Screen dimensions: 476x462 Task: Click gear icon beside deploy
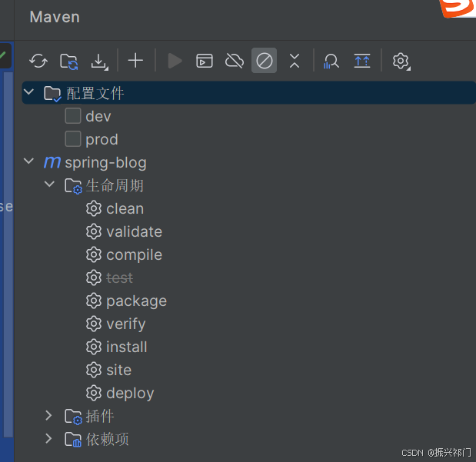(x=94, y=393)
